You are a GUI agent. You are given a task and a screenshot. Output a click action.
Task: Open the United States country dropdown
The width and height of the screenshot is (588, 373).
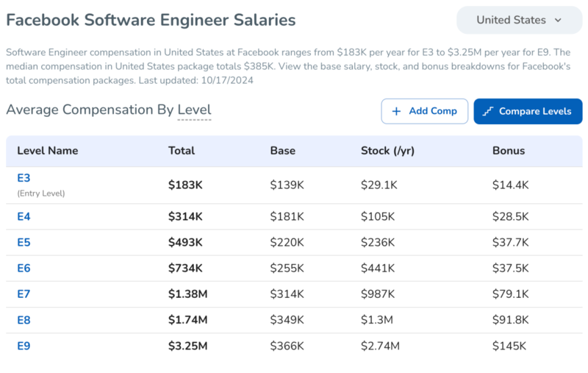(x=520, y=20)
